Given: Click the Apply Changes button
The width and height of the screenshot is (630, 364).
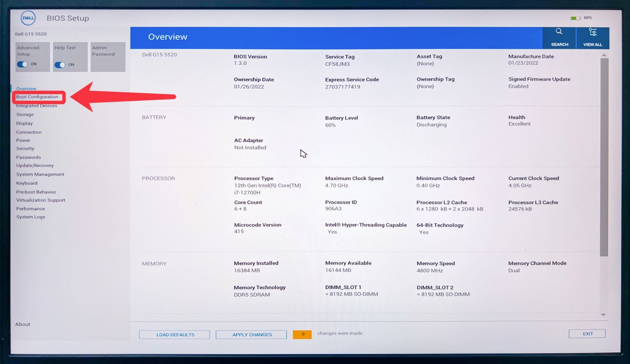Looking at the screenshot, I should (252, 335).
